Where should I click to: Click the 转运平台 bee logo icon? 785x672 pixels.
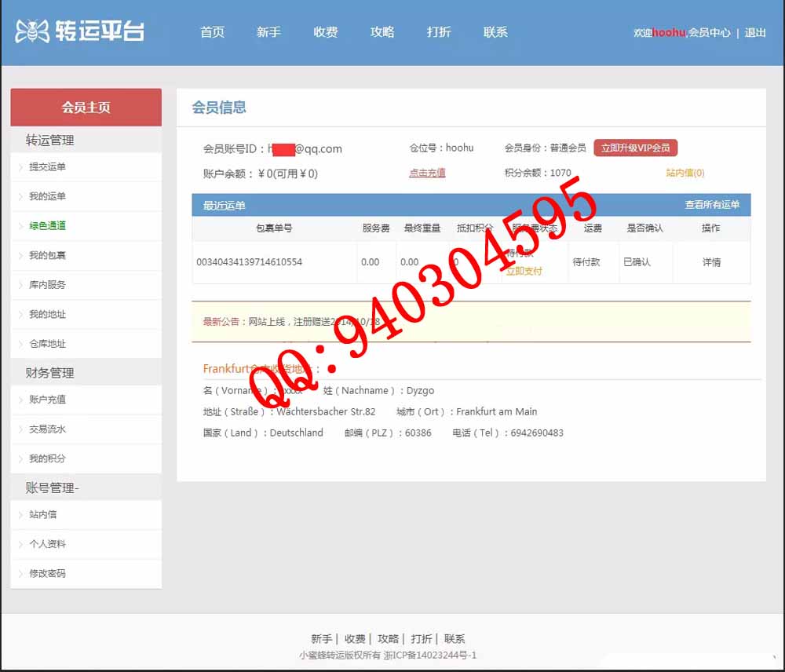32,32
